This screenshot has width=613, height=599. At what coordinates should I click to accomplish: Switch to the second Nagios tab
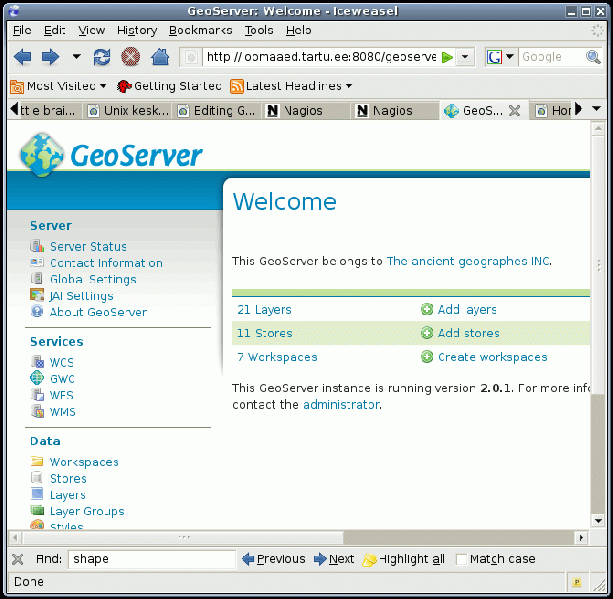click(394, 111)
